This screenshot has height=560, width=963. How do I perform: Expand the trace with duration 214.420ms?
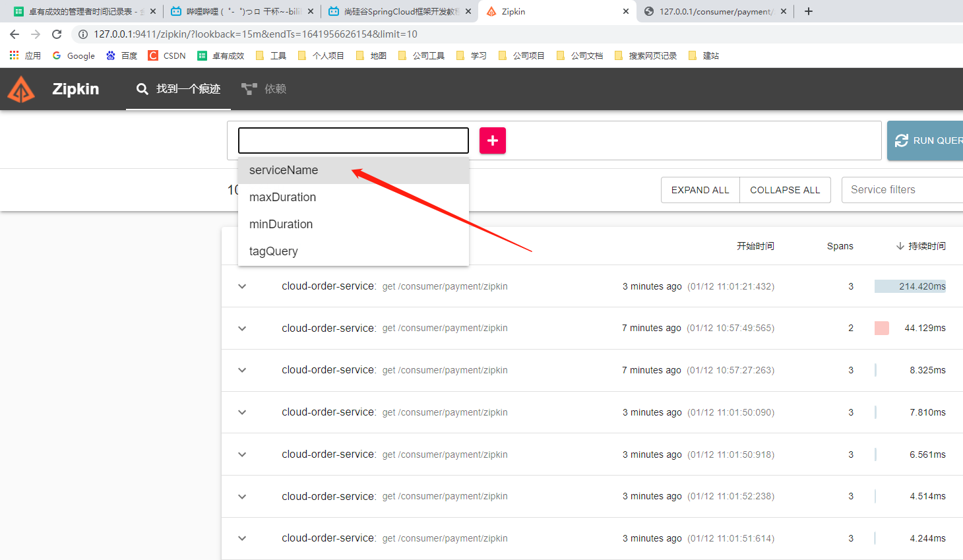242,286
